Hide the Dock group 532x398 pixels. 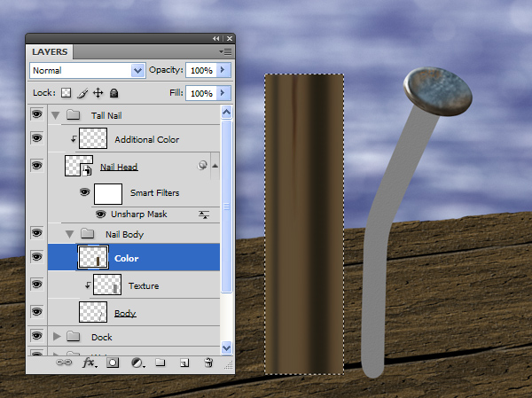37,336
